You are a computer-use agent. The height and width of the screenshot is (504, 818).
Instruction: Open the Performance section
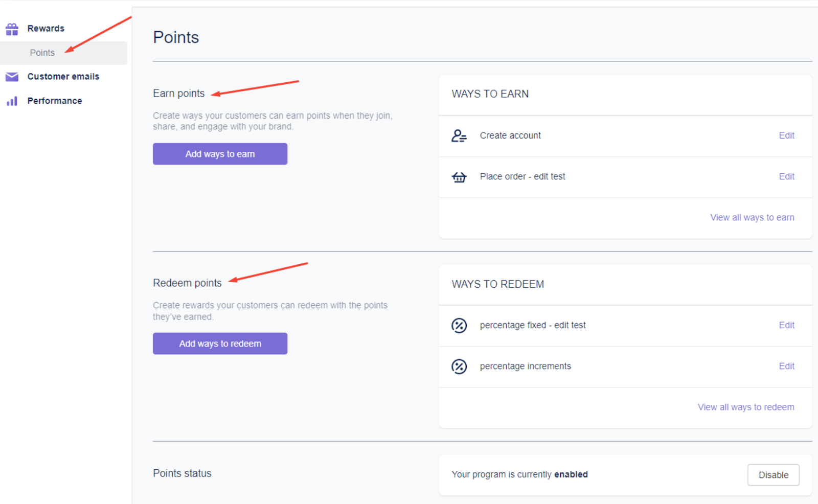(x=55, y=101)
